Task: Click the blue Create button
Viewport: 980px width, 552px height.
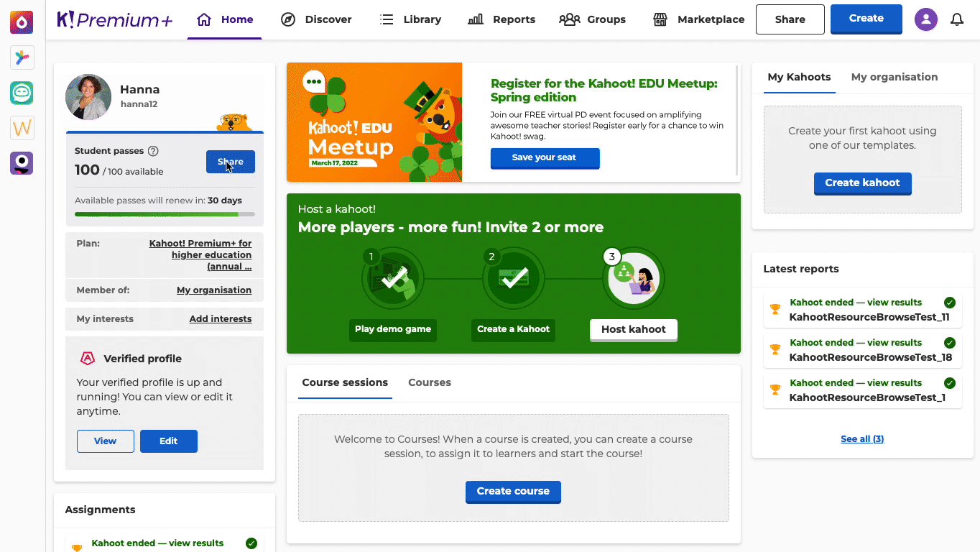Action: (866, 19)
